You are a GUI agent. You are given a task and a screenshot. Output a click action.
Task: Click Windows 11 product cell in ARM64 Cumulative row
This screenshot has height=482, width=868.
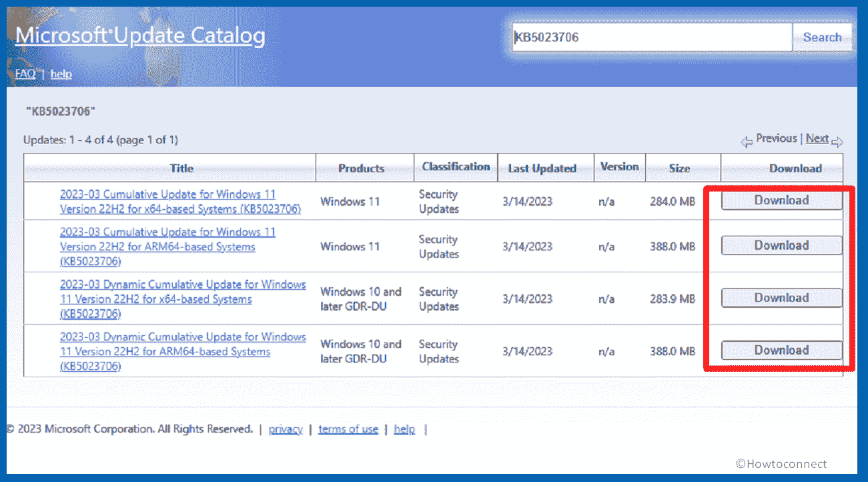tap(350, 246)
